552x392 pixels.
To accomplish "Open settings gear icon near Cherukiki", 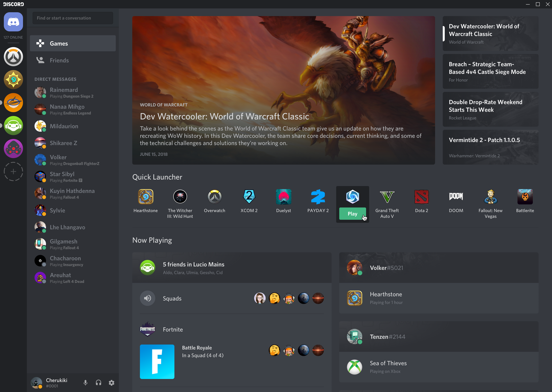I will pos(112,383).
